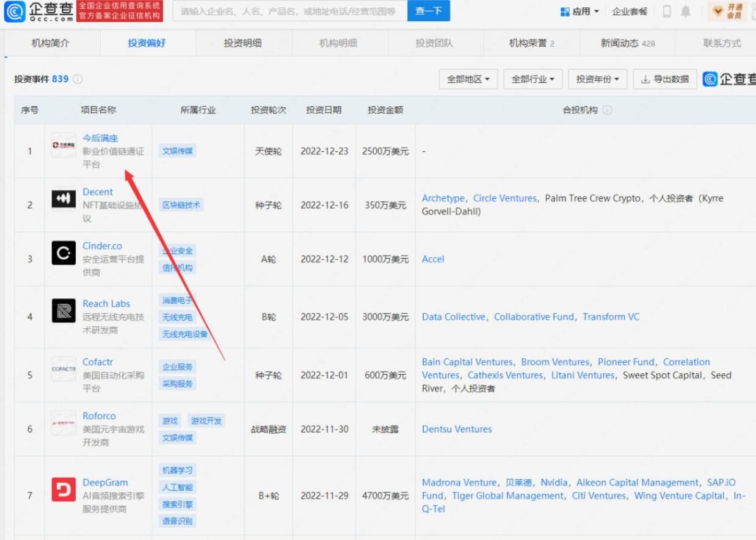This screenshot has height=540, width=756.
Task: Click the 语音识别 industry tag
Action: (178, 521)
